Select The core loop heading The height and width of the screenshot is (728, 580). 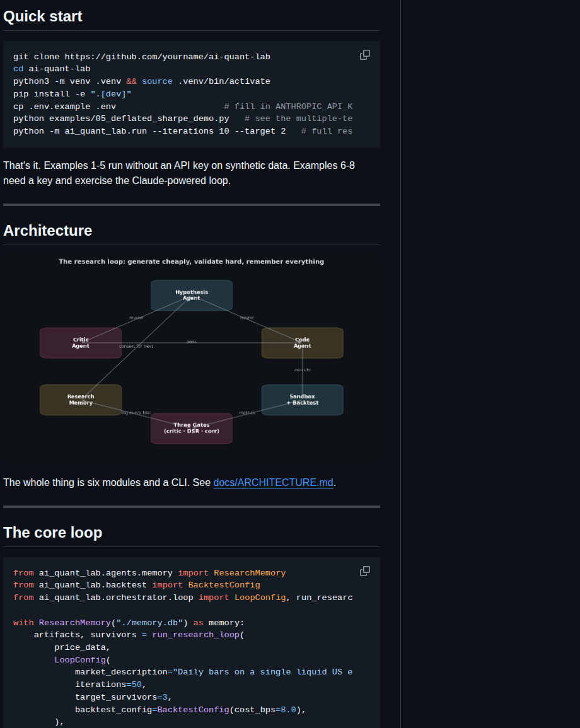pyautogui.click(x=53, y=532)
